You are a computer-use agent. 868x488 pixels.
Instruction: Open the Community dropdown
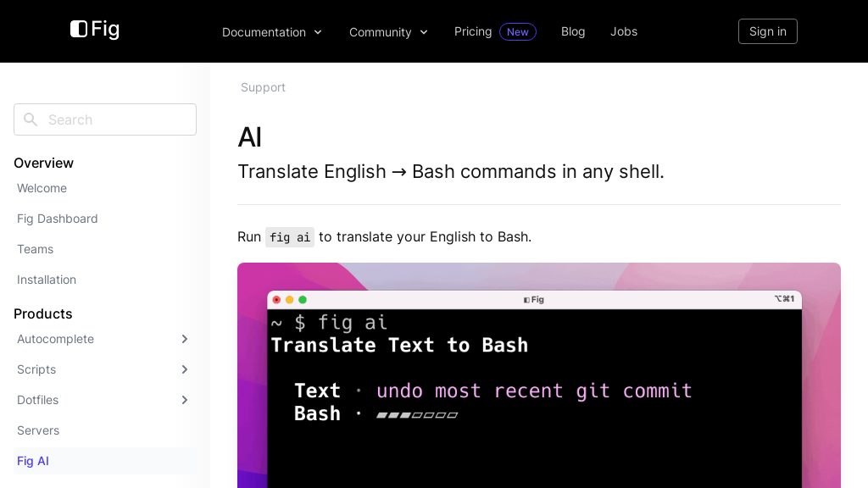coord(388,32)
